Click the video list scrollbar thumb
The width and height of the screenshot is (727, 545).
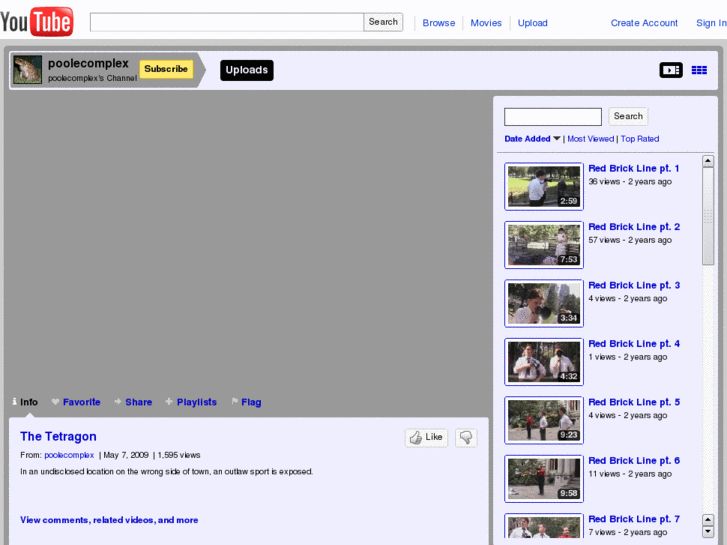point(708,216)
